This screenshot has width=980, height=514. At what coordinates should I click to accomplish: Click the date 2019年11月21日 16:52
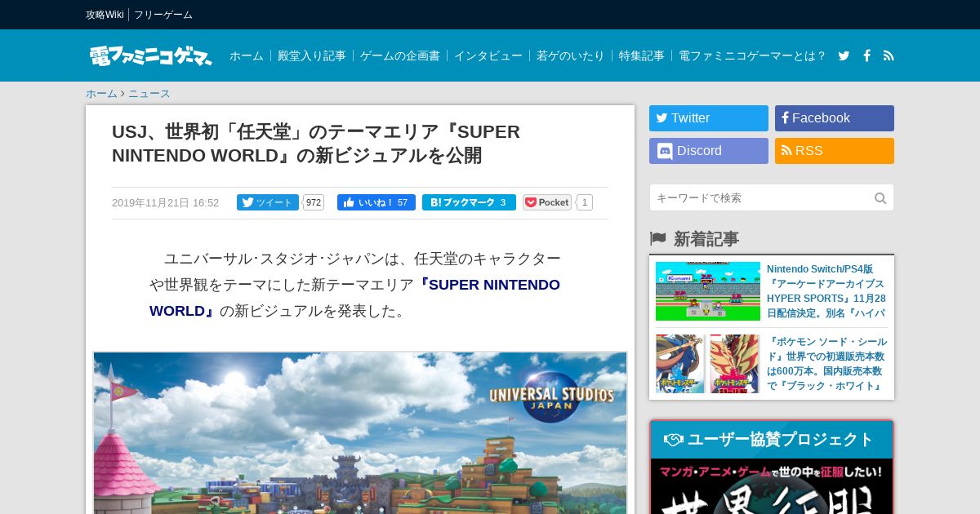(165, 202)
